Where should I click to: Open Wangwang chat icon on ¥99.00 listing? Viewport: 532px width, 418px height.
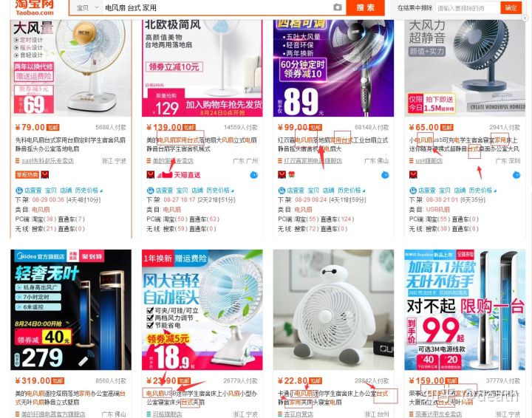click(x=385, y=175)
